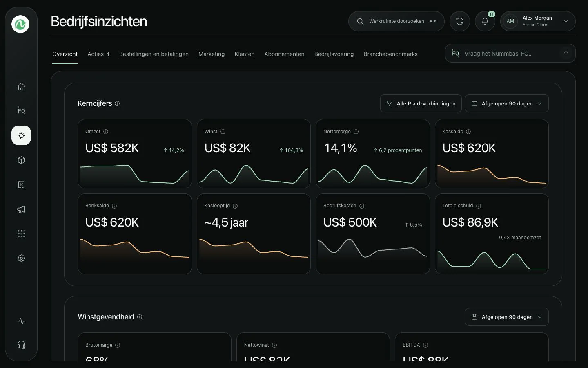Click the 0,4× maandomzet label
The height and width of the screenshot is (368, 588).
pos(520,238)
